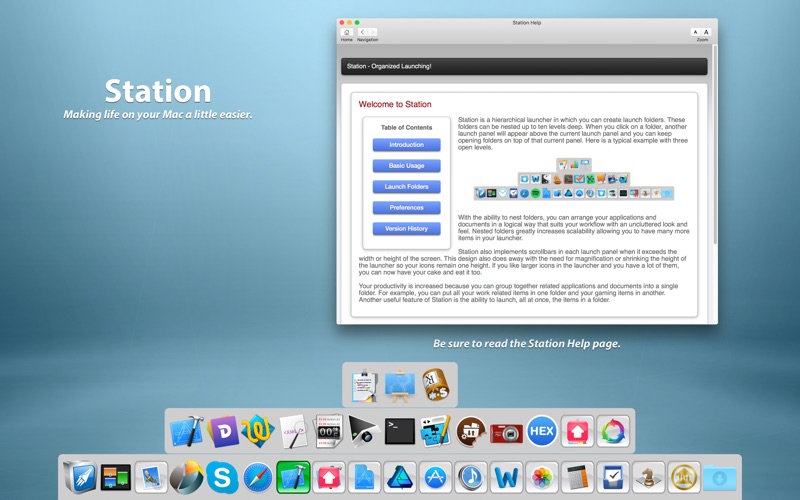
Task: Launch Skype from the bottom launcher panel
Action: click(222, 478)
